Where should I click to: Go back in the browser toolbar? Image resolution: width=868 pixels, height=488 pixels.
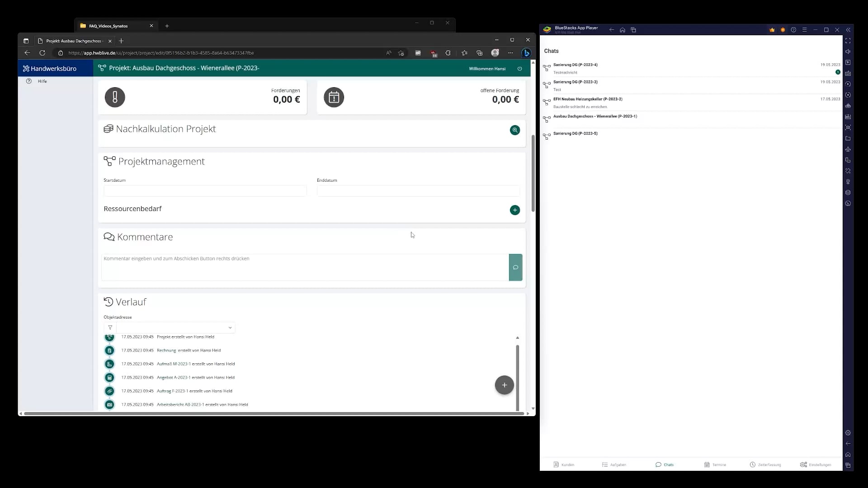click(27, 53)
